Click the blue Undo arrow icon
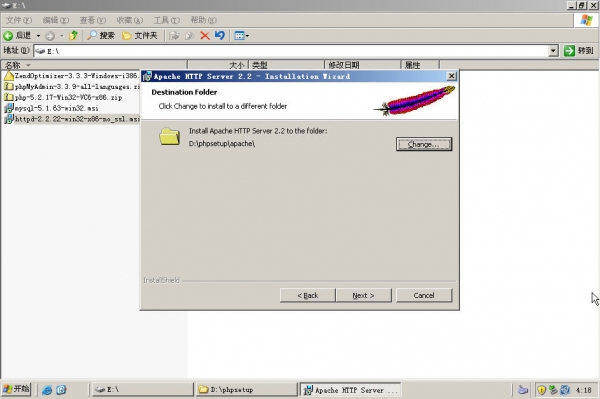600x399 pixels. click(x=220, y=36)
